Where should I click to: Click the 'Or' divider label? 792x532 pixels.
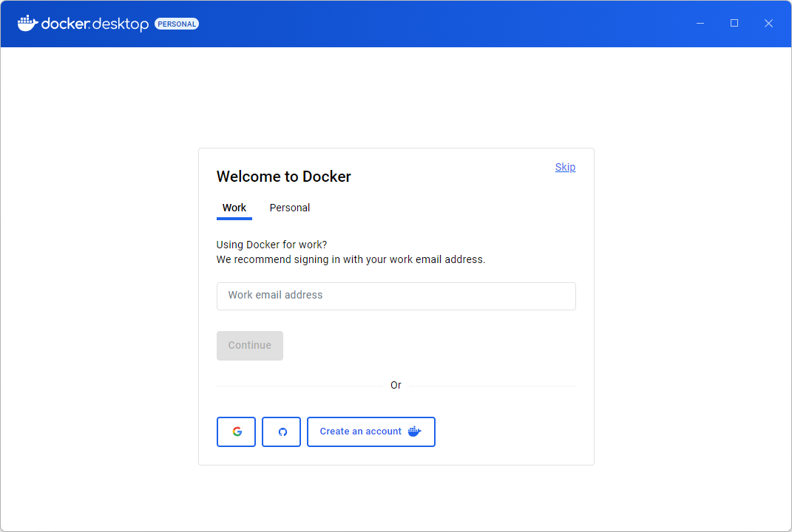point(396,385)
